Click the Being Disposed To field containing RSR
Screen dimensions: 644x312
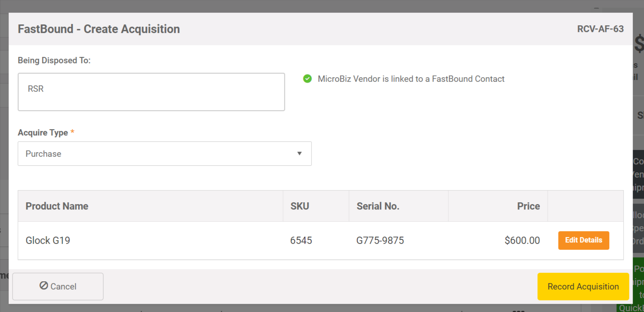click(151, 92)
